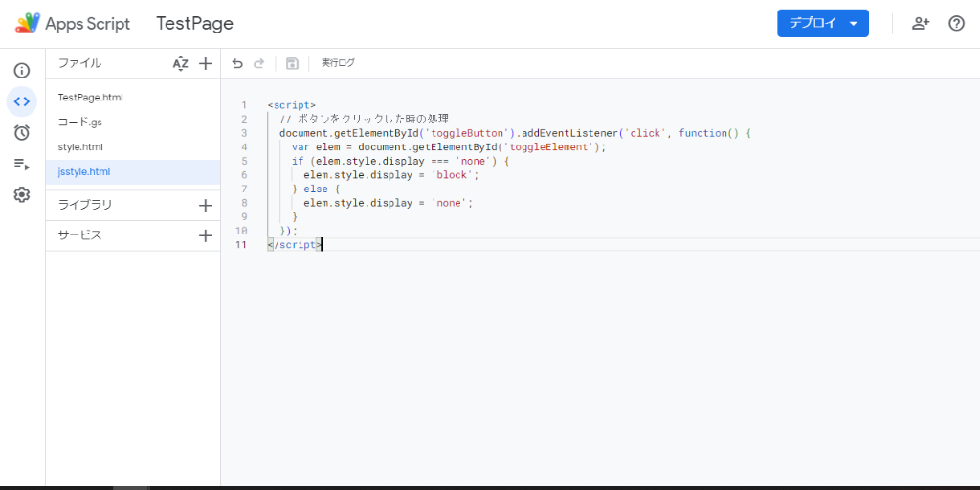Click the Apps Script title text
This screenshot has height=490, width=980.
pyautogui.click(x=87, y=24)
